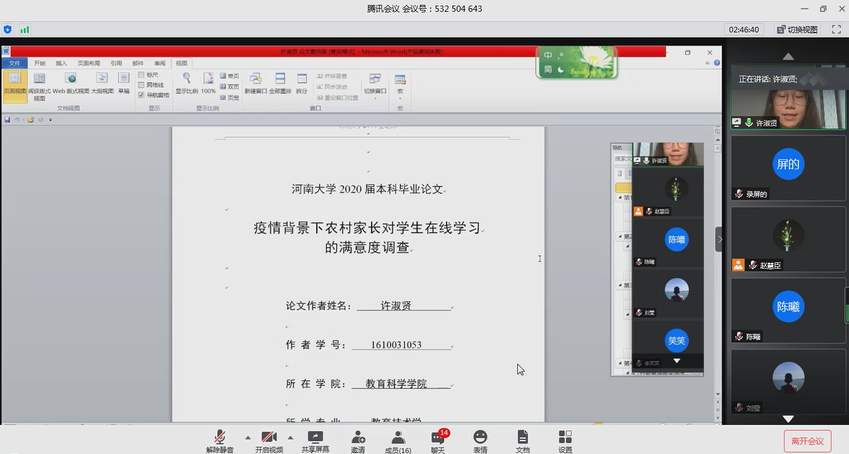Click 新建窗口 new window
The height and width of the screenshot is (454, 849).
pos(256,83)
